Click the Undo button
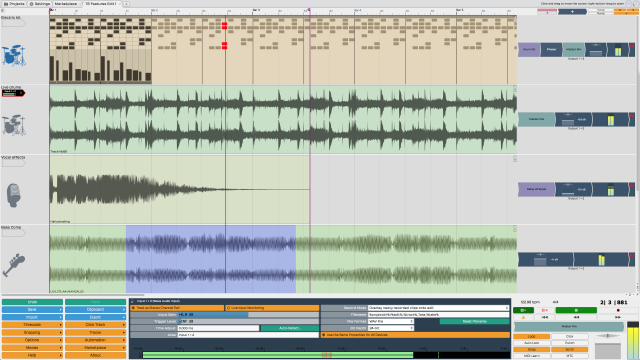Viewport: 640px width, 360px height. click(32, 302)
